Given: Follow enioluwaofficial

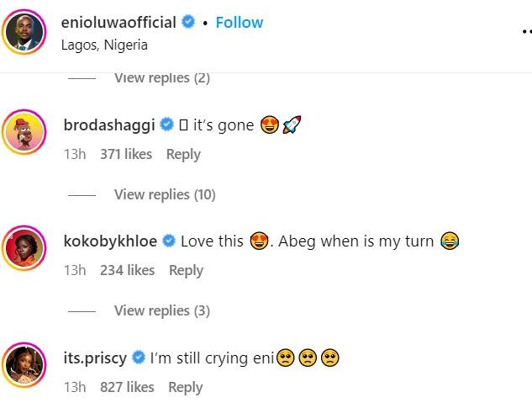Looking at the screenshot, I should 240,23.
